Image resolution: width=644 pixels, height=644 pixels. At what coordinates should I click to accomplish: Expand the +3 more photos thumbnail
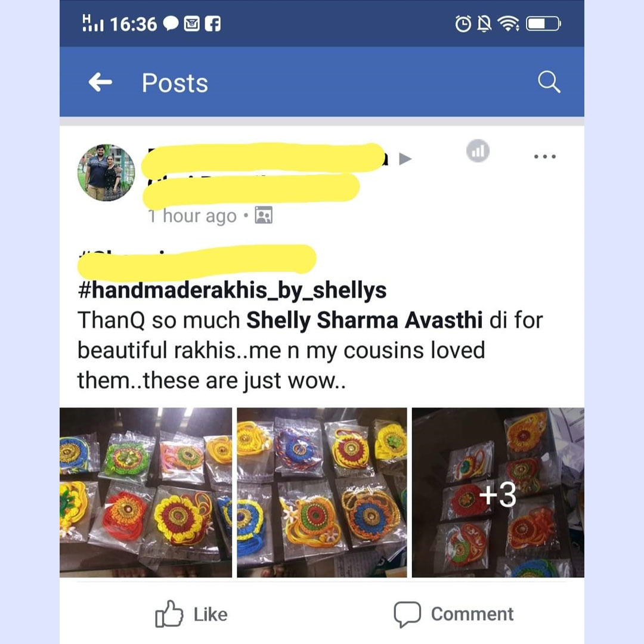(498, 493)
